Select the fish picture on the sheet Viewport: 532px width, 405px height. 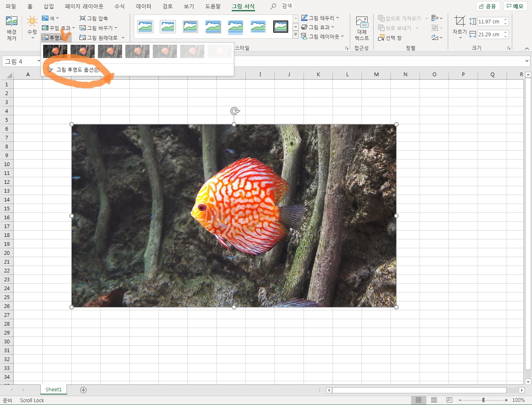point(234,216)
